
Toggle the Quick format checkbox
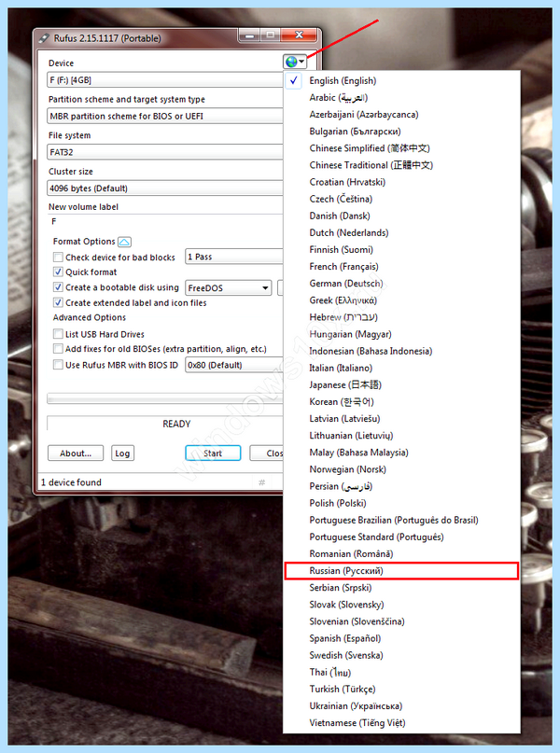[x=58, y=272]
